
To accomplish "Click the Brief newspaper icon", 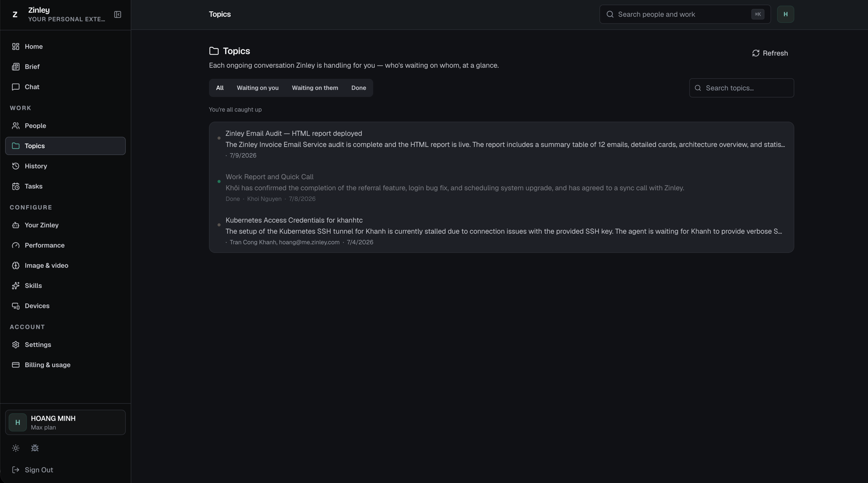I will (16, 66).
